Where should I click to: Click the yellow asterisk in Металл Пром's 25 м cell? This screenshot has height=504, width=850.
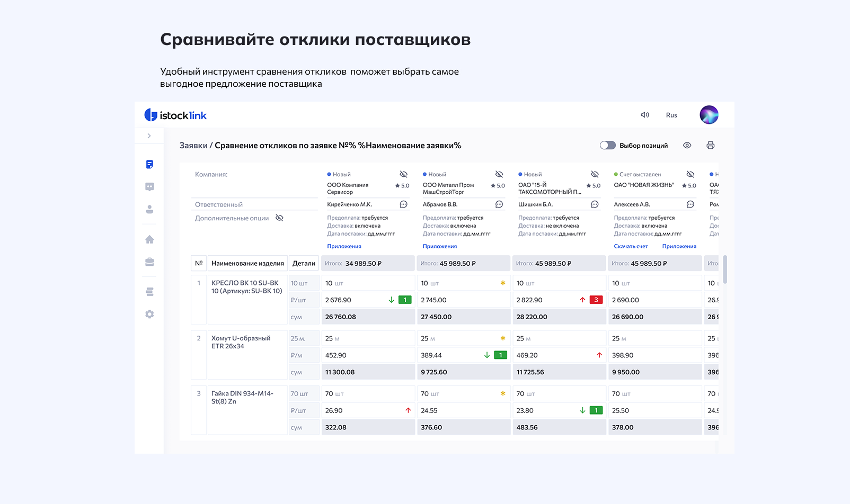click(x=503, y=338)
